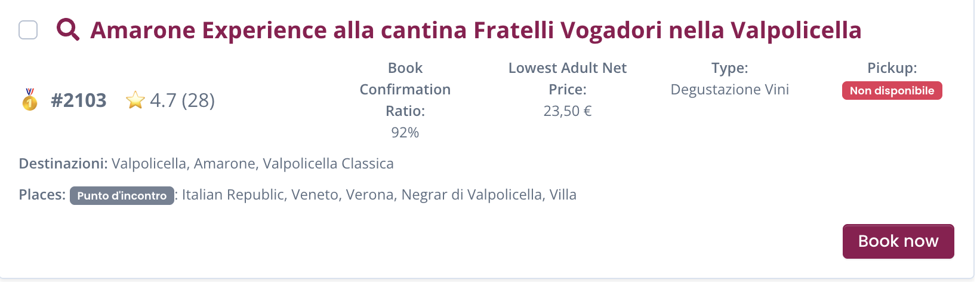Click the Punto d'incontro tag

pyautogui.click(x=122, y=195)
